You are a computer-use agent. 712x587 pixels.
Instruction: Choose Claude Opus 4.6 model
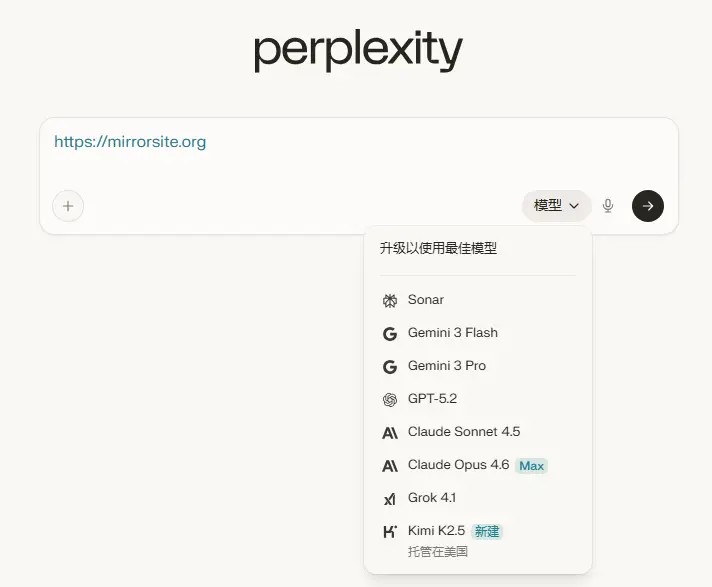point(458,465)
